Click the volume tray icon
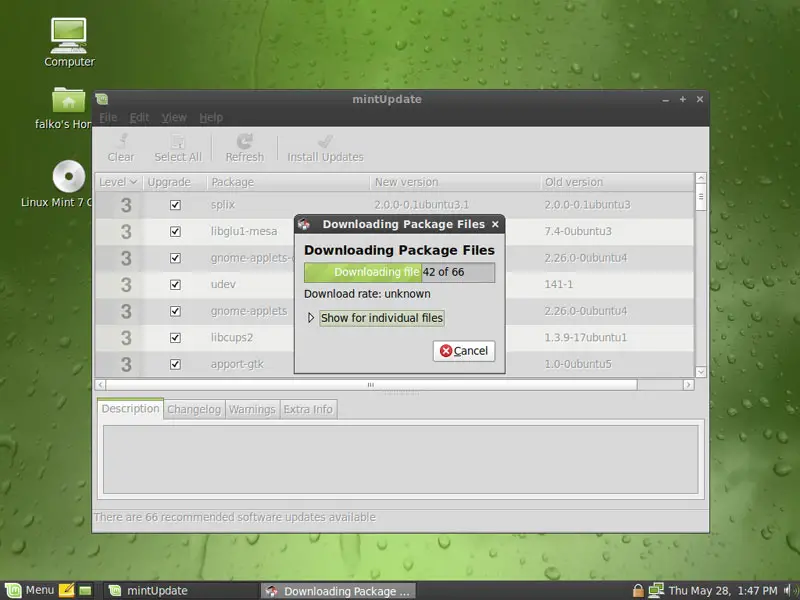 point(789,590)
